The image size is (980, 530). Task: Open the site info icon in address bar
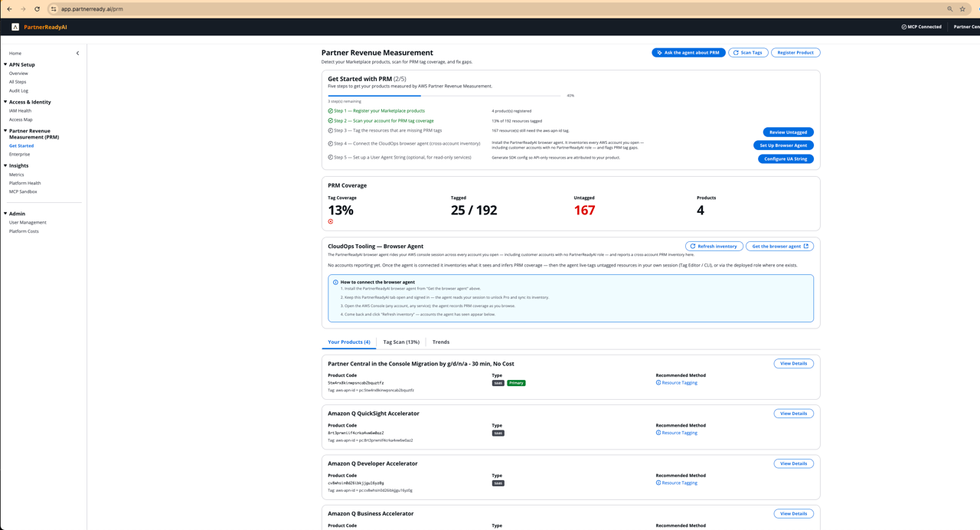point(54,9)
